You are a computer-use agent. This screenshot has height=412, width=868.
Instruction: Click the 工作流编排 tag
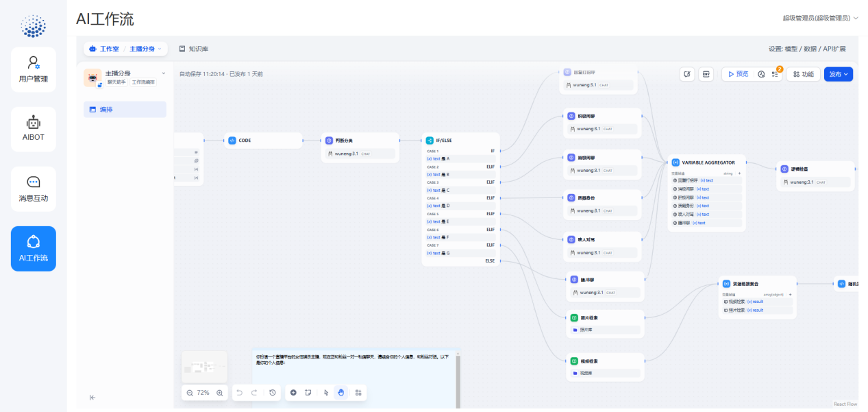143,82
